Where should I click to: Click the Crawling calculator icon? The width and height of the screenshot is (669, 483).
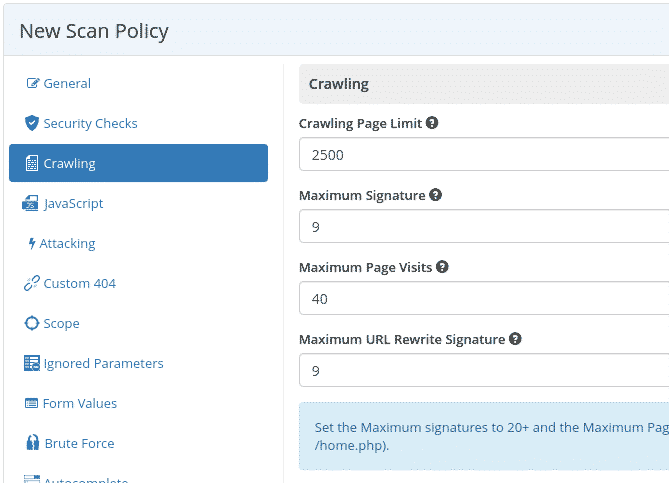[32, 164]
